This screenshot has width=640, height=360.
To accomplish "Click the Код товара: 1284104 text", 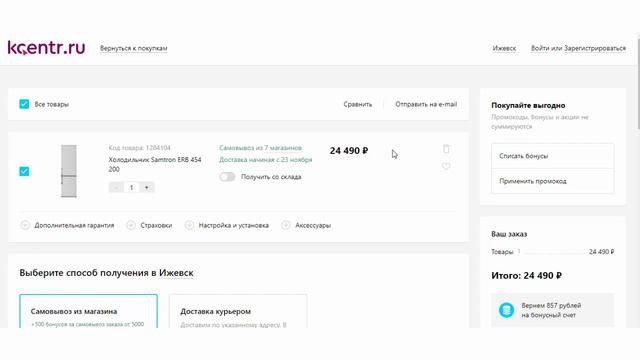I will [x=140, y=148].
